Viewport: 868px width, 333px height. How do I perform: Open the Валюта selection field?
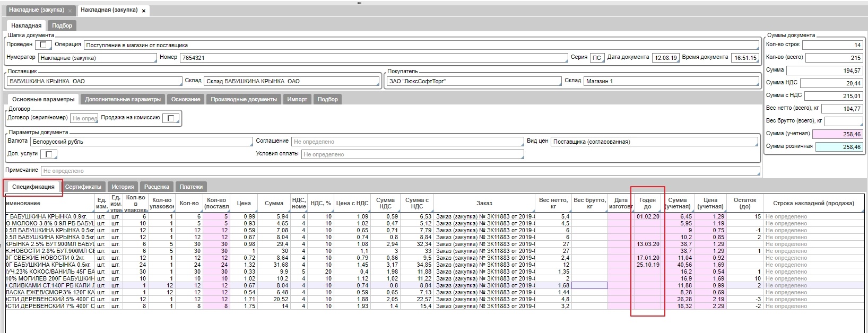coord(141,142)
